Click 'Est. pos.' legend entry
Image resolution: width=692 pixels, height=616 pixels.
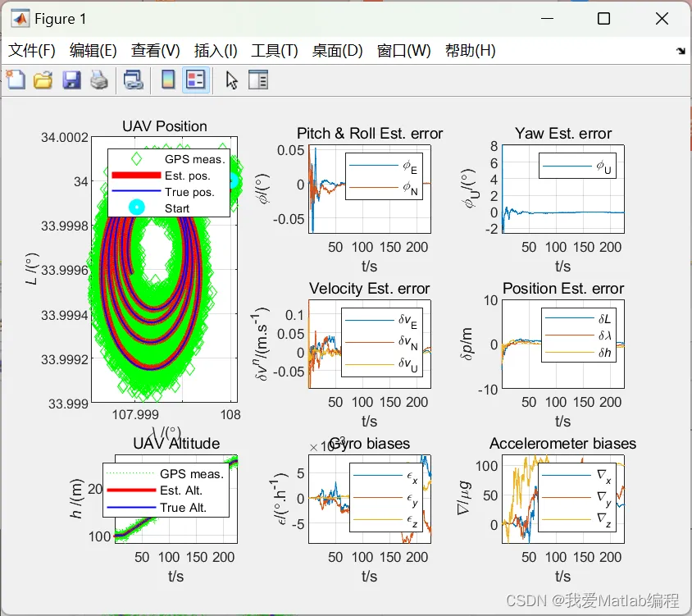(188, 176)
